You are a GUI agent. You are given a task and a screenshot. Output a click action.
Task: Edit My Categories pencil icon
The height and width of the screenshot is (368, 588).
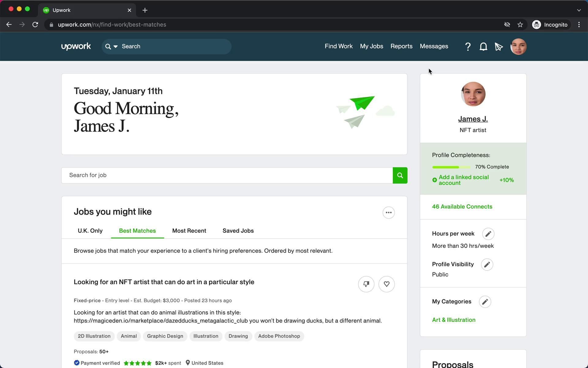[485, 302]
